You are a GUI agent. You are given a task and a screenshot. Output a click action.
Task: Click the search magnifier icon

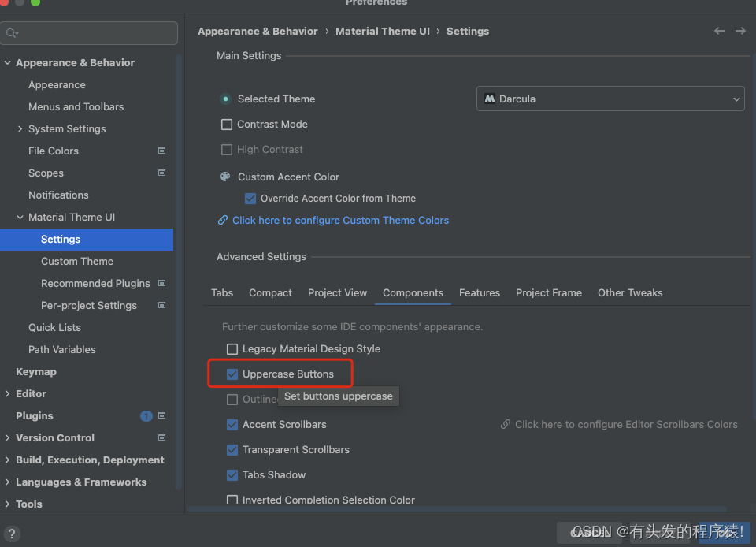pos(12,33)
